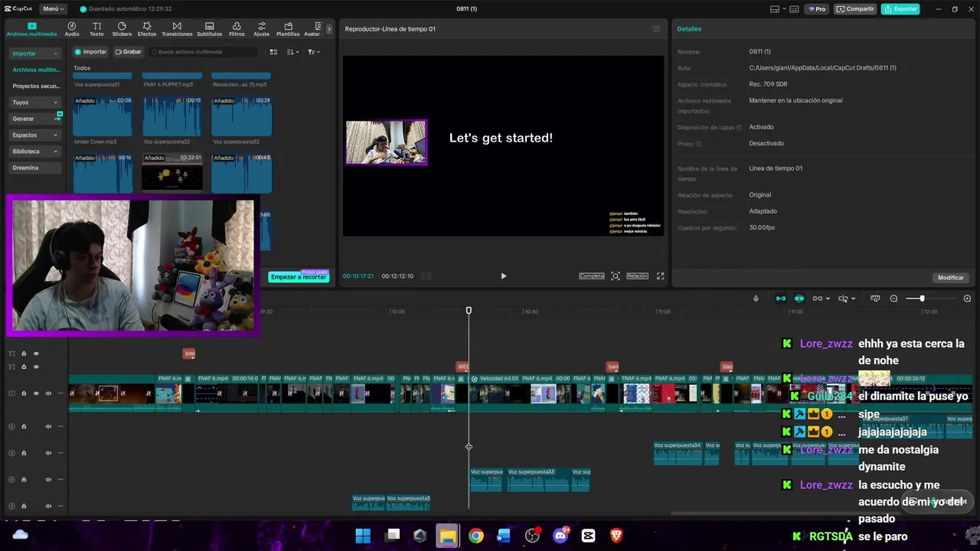This screenshot has height=551, width=980.
Task: Zoom out the timeline with the minus icon
Action: pyautogui.click(x=893, y=298)
